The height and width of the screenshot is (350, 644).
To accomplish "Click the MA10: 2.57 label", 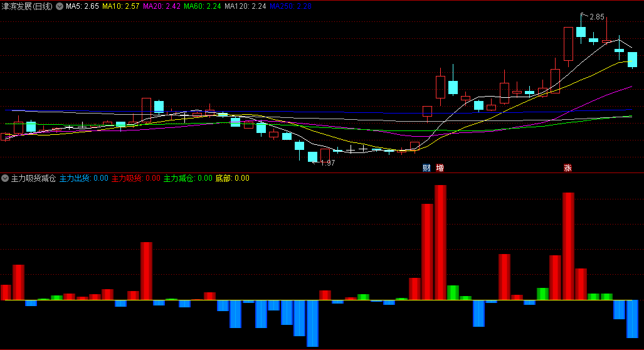I will click(121, 6).
